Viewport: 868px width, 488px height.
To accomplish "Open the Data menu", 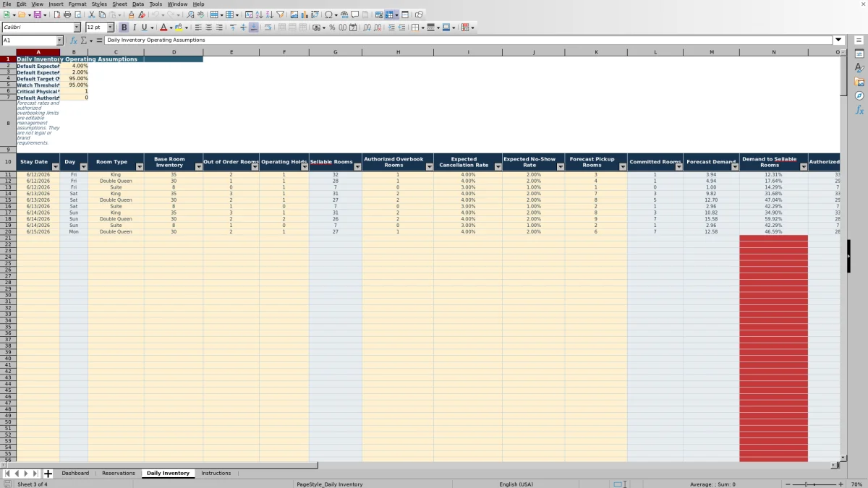I will coord(137,4).
